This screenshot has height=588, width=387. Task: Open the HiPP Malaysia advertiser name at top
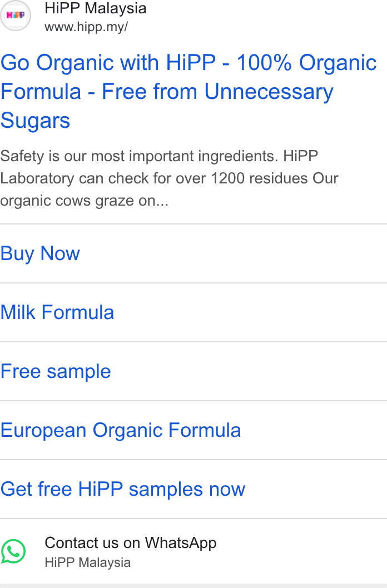point(95,8)
